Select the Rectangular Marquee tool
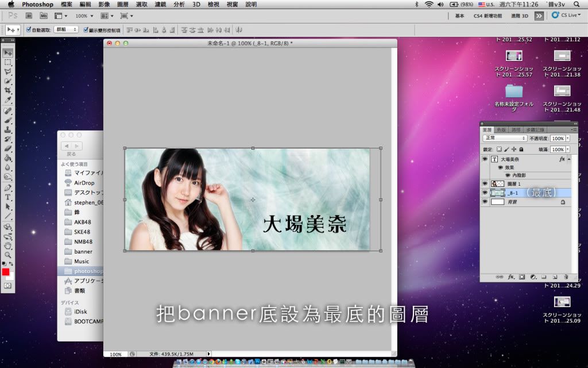Image resolution: width=588 pixels, height=368 pixels. [8, 62]
